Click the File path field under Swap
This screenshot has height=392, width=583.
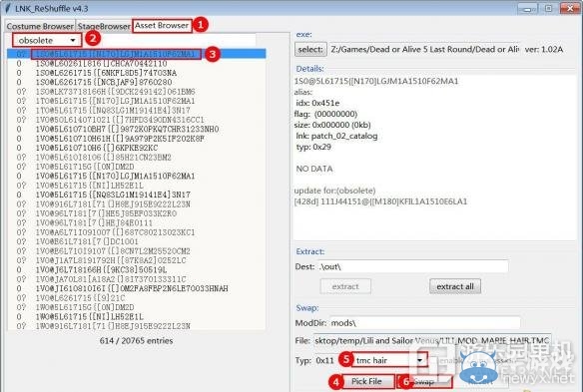432,341
